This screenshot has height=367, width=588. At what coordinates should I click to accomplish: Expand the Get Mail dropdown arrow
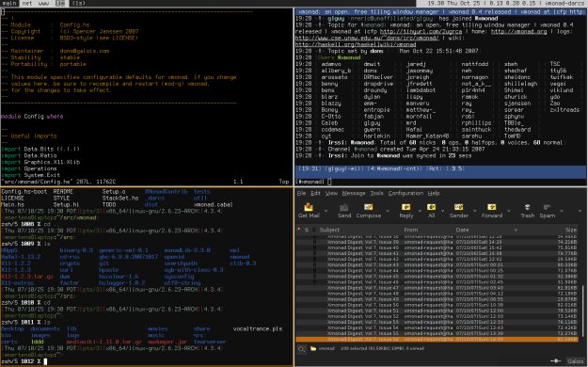tap(326, 211)
